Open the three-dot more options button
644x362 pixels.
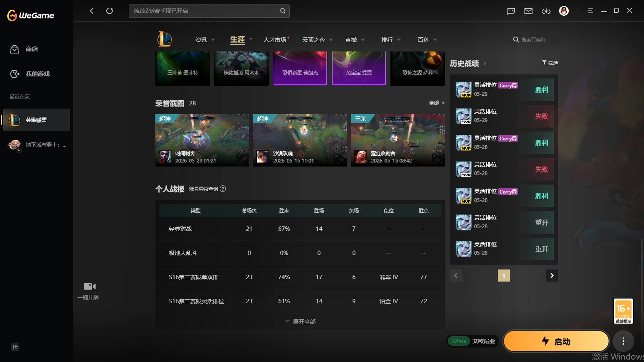point(623,341)
